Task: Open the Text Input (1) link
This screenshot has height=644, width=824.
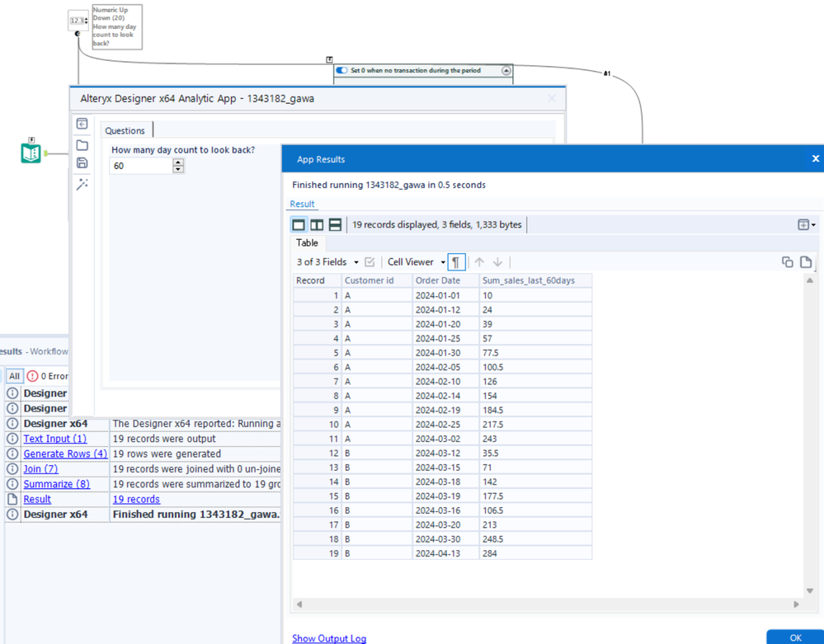Action: click(x=55, y=439)
